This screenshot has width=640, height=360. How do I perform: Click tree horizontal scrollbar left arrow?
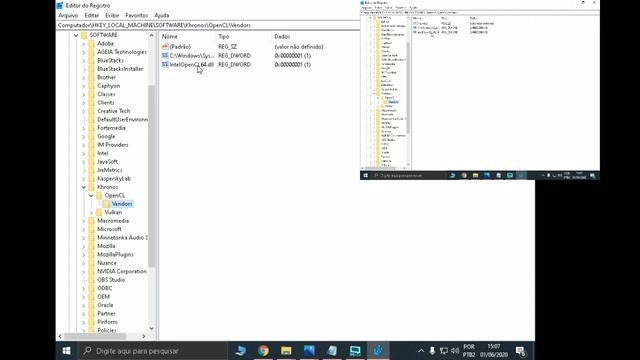coord(60,336)
